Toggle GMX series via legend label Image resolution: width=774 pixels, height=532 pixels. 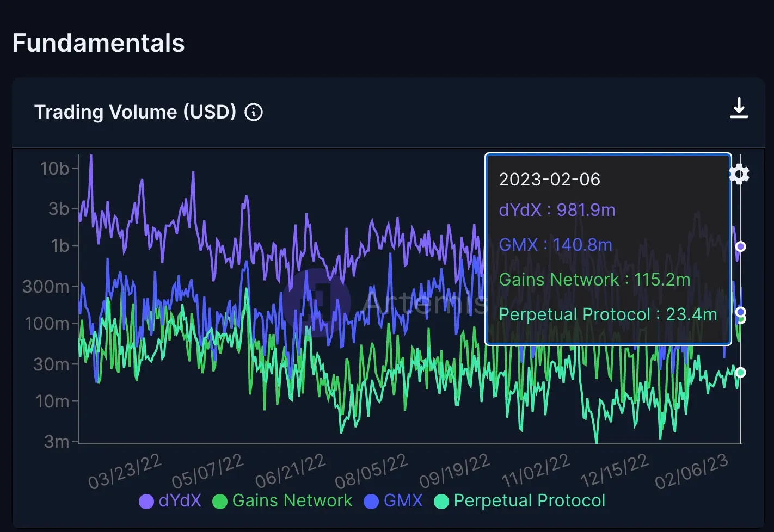(403, 500)
